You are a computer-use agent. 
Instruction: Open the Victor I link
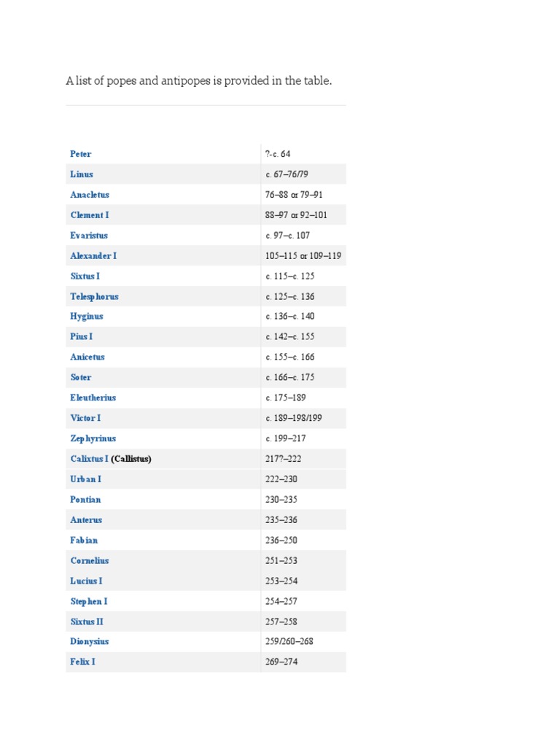point(85,418)
